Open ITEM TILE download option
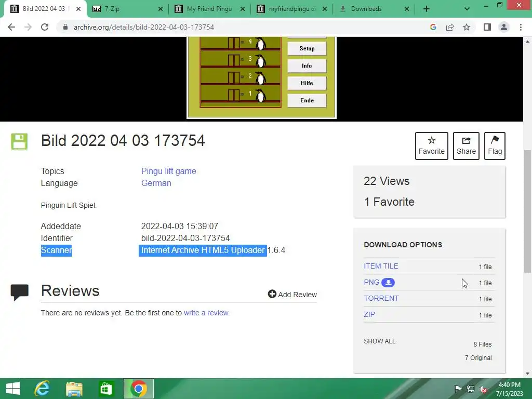The image size is (532, 399). click(x=381, y=266)
